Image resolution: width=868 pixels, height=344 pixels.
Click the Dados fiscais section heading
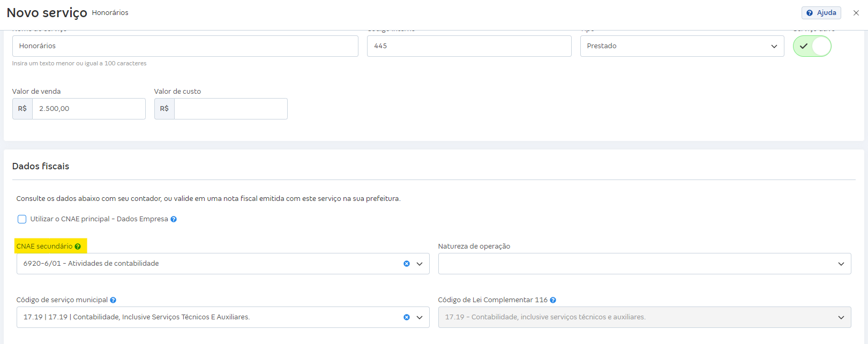click(x=41, y=167)
